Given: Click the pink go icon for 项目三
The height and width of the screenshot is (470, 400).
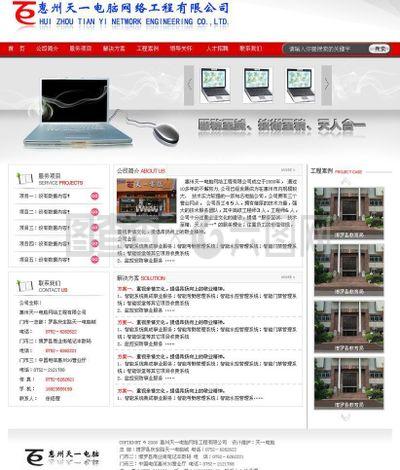Looking at the screenshot, I should tap(95, 228).
